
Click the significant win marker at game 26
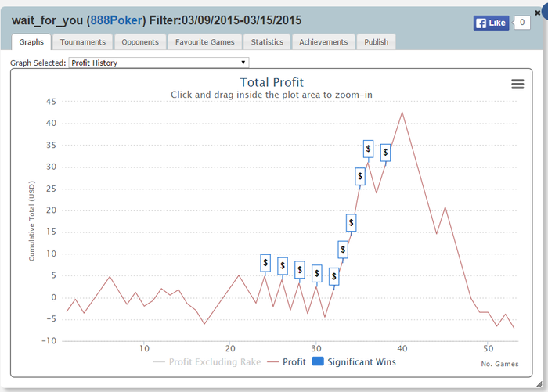(283, 266)
